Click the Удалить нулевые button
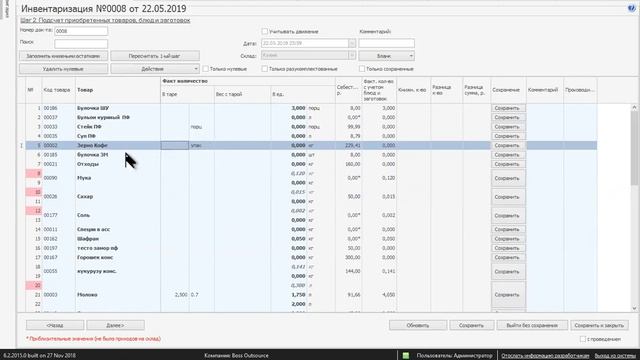640x360 pixels. click(x=63, y=69)
